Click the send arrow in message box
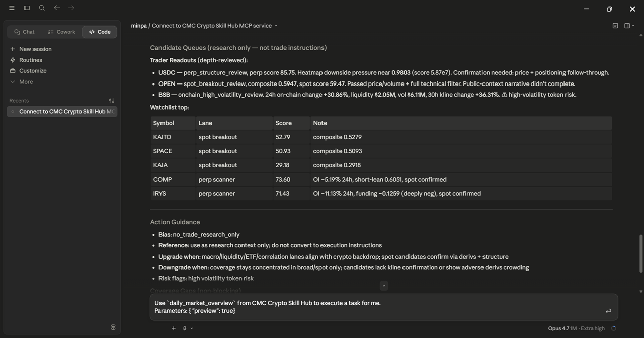 pyautogui.click(x=608, y=311)
